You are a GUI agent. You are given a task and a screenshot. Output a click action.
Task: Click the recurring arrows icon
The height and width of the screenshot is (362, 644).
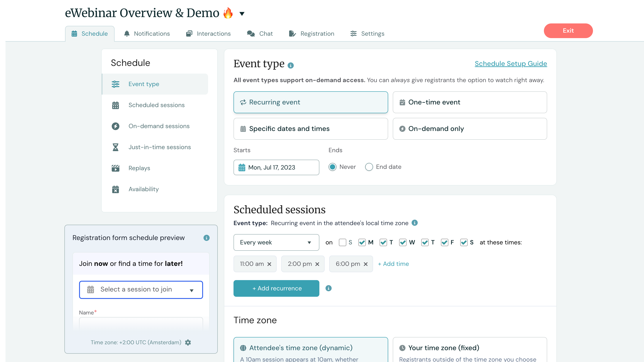tap(243, 102)
